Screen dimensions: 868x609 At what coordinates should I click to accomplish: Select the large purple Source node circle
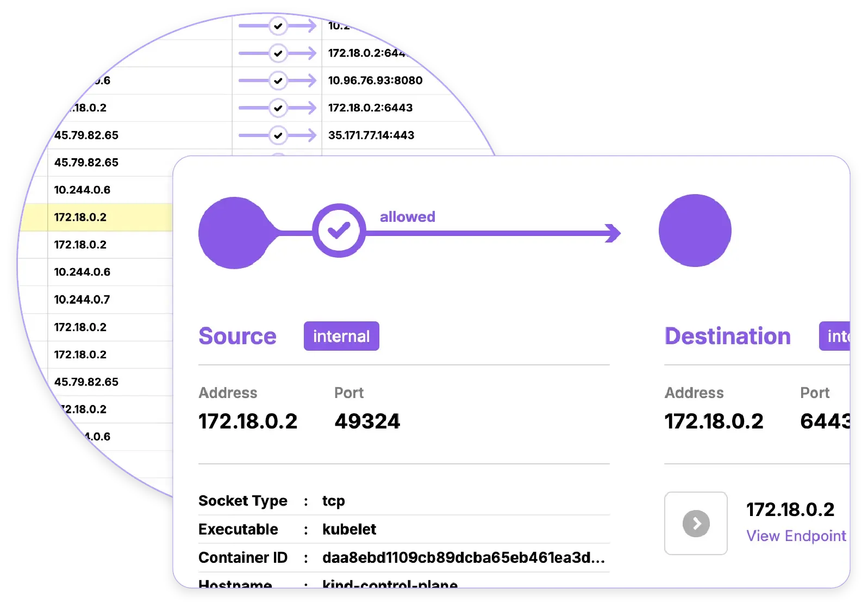pyautogui.click(x=234, y=233)
